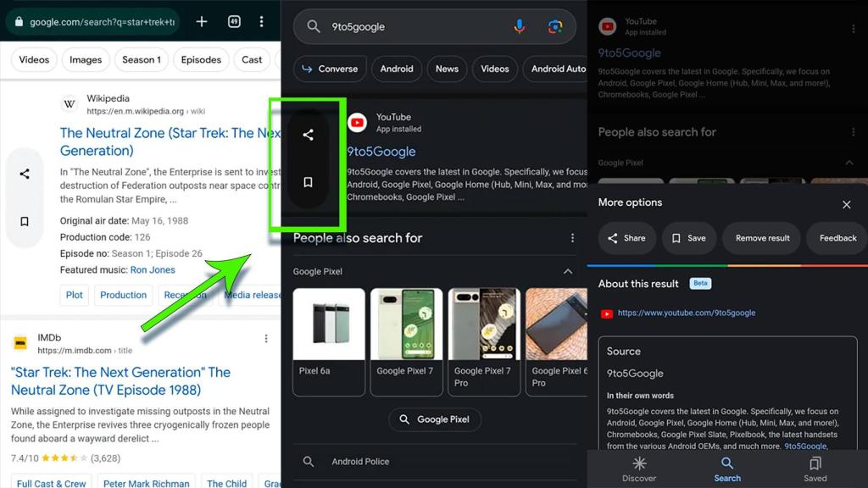
Task: Select Android filter chip
Action: coord(397,69)
